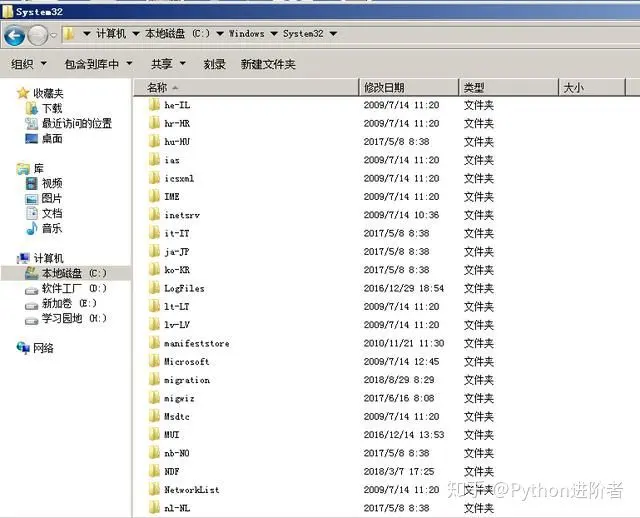Select 计算机 breadcrumb in address bar
Screen dimensions: 640x518
tap(111, 33)
